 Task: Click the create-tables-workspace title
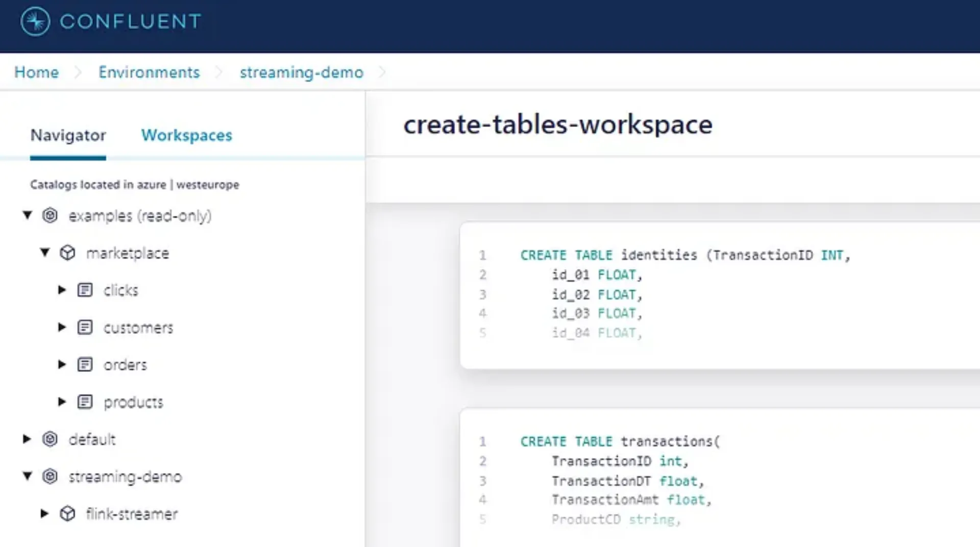pos(558,124)
